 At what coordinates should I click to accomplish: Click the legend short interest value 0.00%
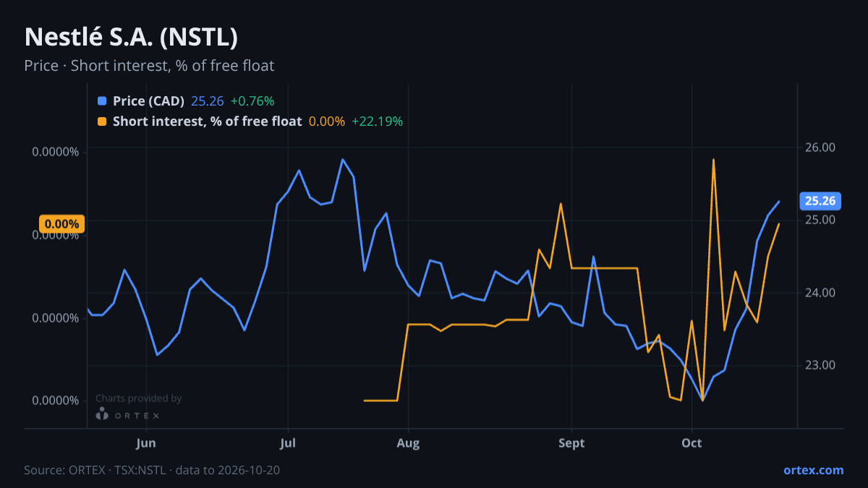(x=327, y=121)
